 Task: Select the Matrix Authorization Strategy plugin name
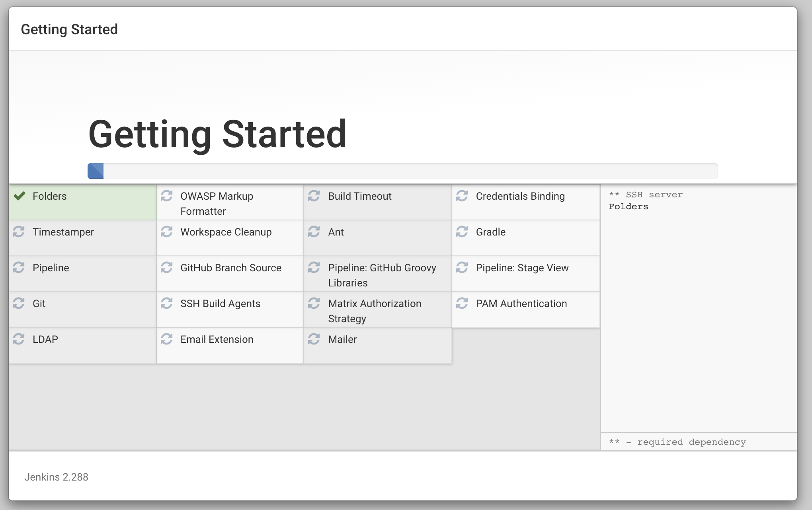[x=375, y=311]
